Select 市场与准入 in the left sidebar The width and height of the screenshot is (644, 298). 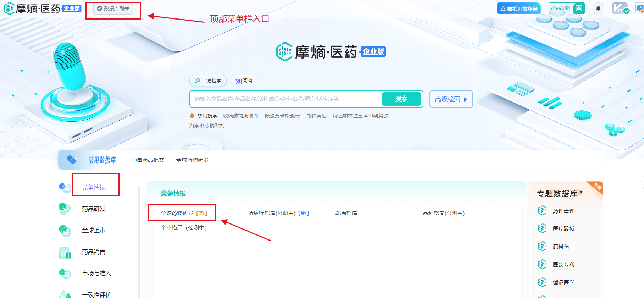96,273
